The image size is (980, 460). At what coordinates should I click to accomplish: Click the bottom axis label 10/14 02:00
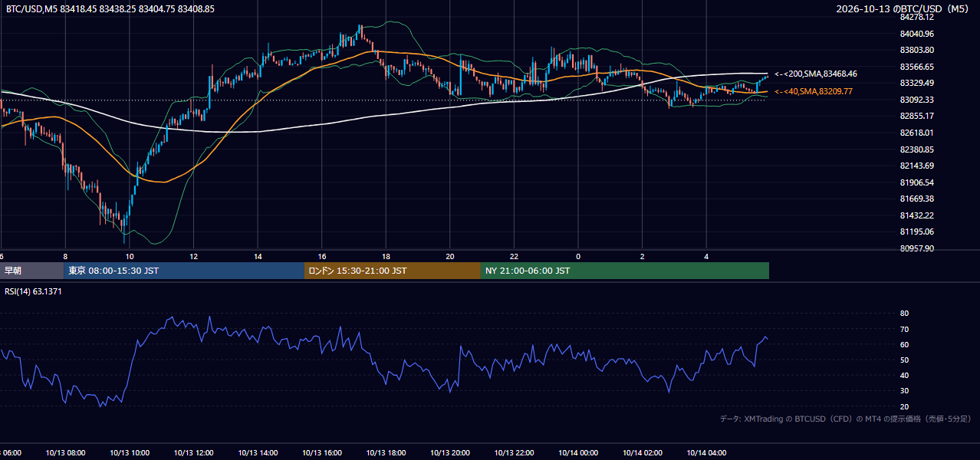(x=643, y=452)
